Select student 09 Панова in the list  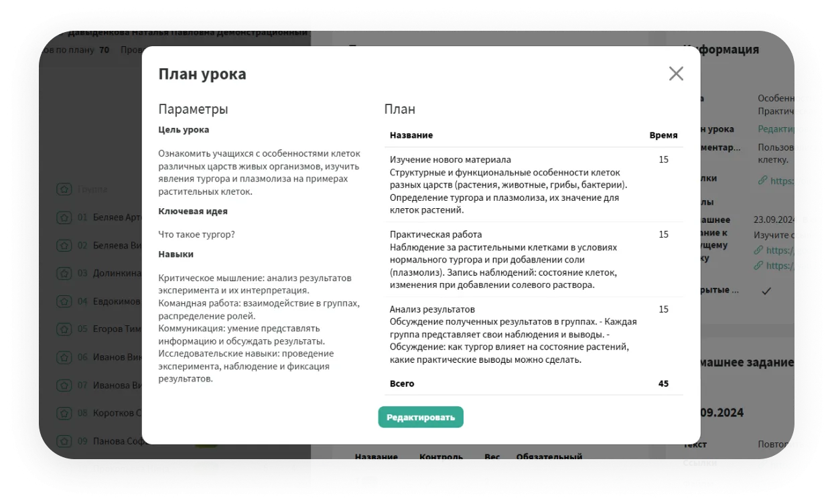(114, 441)
